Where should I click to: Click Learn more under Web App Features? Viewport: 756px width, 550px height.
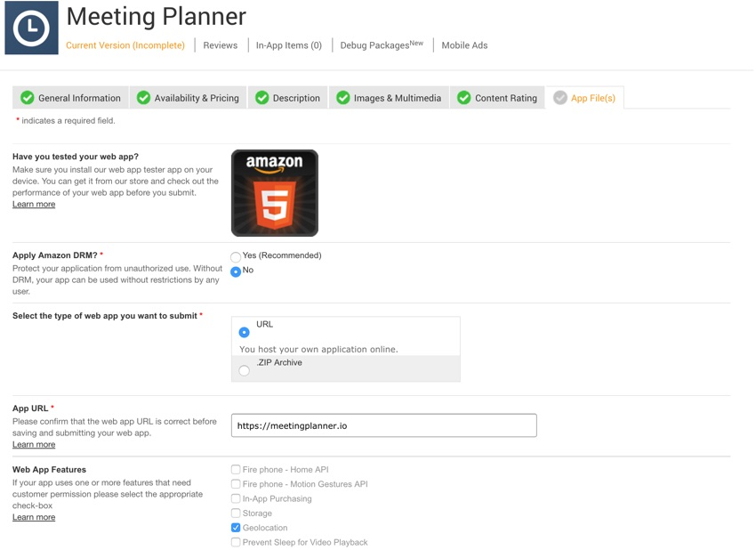pos(34,517)
